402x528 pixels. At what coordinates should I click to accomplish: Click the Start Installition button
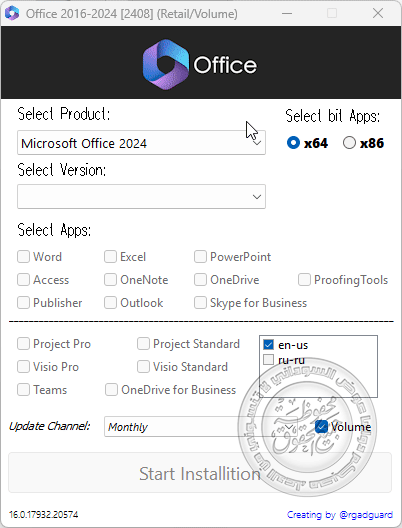click(x=200, y=473)
